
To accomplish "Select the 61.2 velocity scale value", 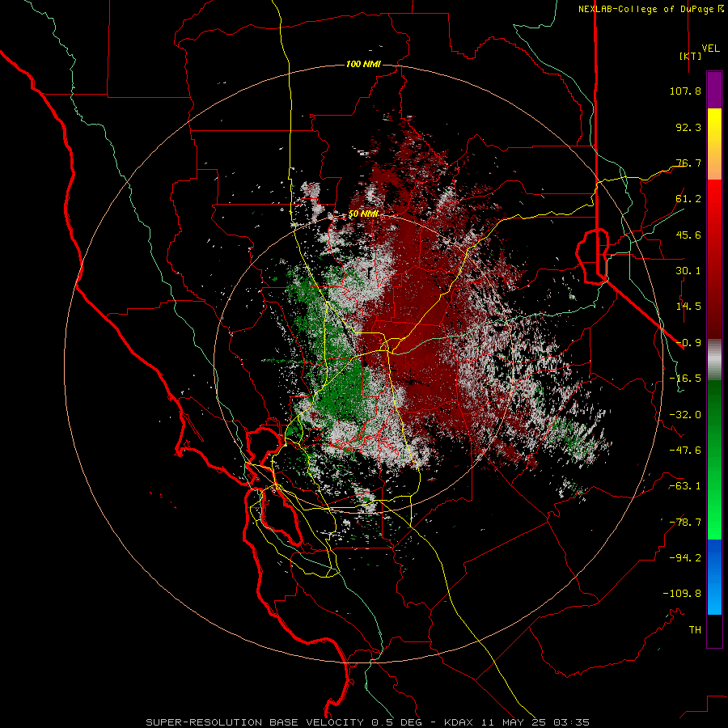I will point(688,199).
